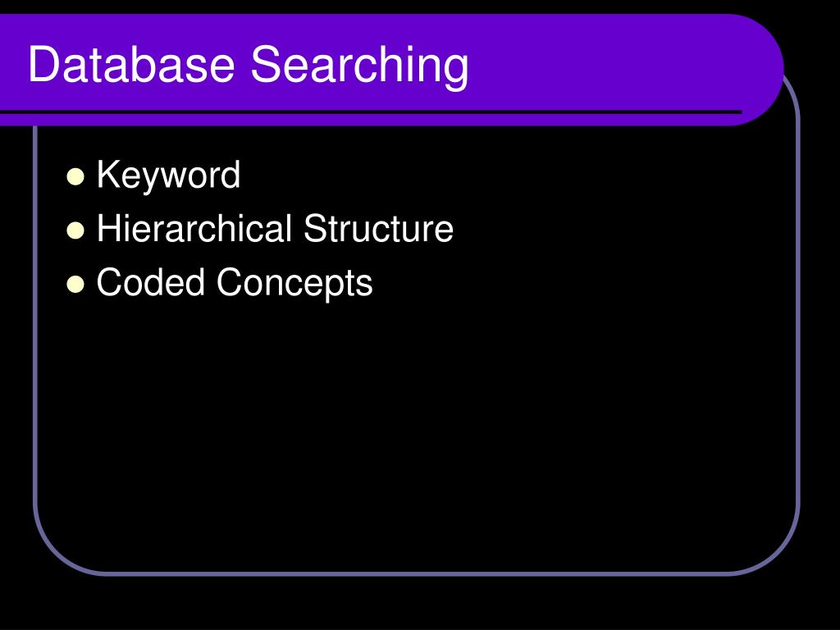This screenshot has width=840, height=630.
Task: Click the word Concepts
Action: click(294, 283)
